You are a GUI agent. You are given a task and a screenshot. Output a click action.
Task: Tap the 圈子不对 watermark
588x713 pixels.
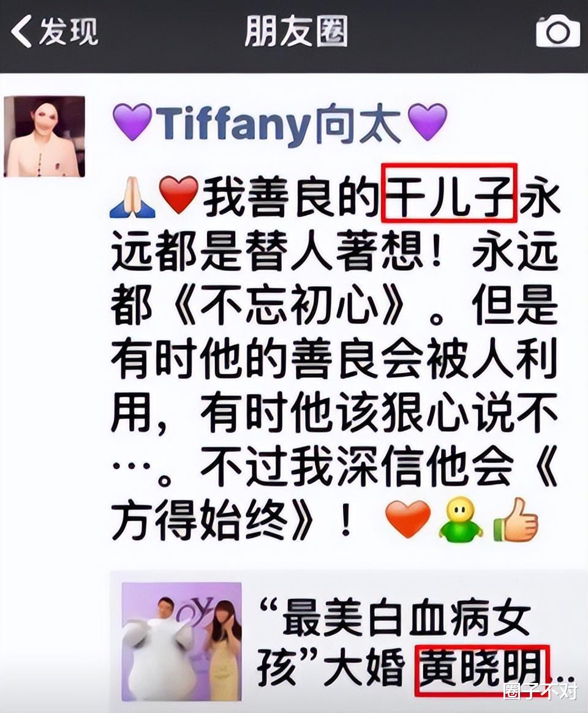[x=541, y=692]
